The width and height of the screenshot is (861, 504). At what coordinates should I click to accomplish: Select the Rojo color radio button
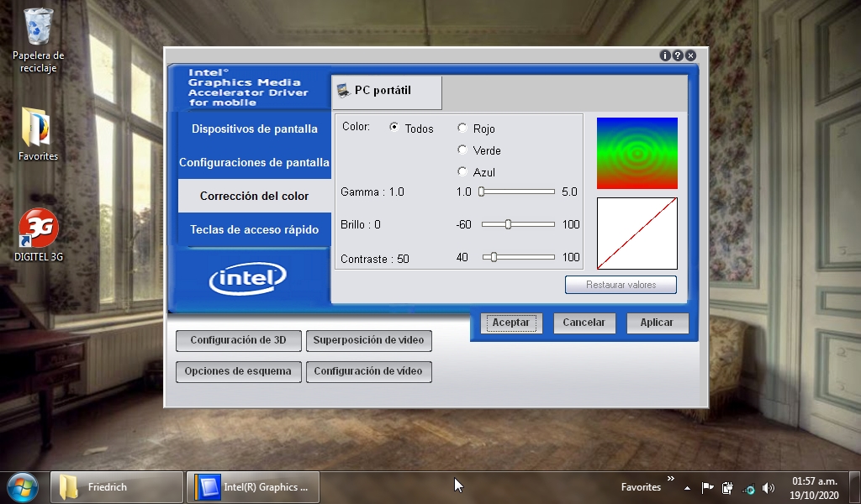click(462, 128)
